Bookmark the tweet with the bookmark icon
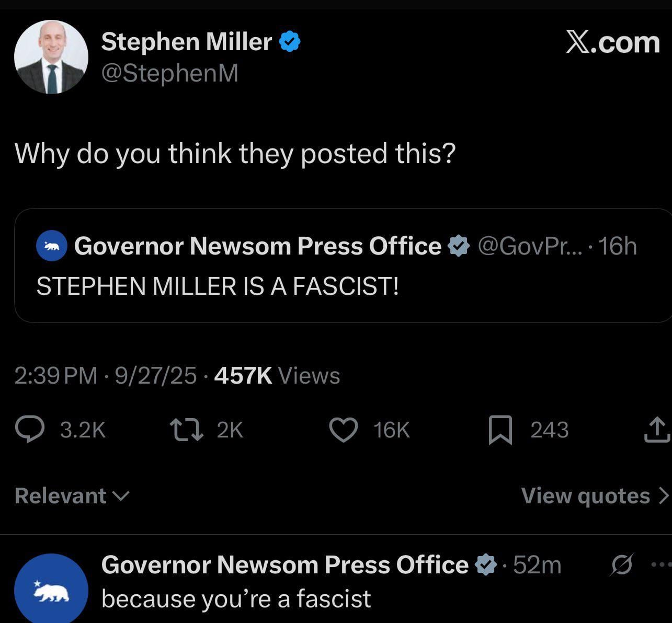The height and width of the screenshot is (623, 672). tap(500, 430)
